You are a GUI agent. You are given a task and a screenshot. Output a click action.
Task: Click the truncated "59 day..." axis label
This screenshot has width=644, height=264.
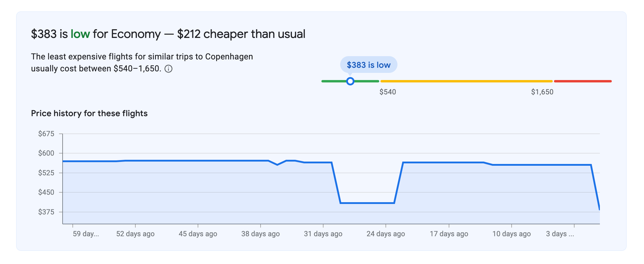point(86,234)
